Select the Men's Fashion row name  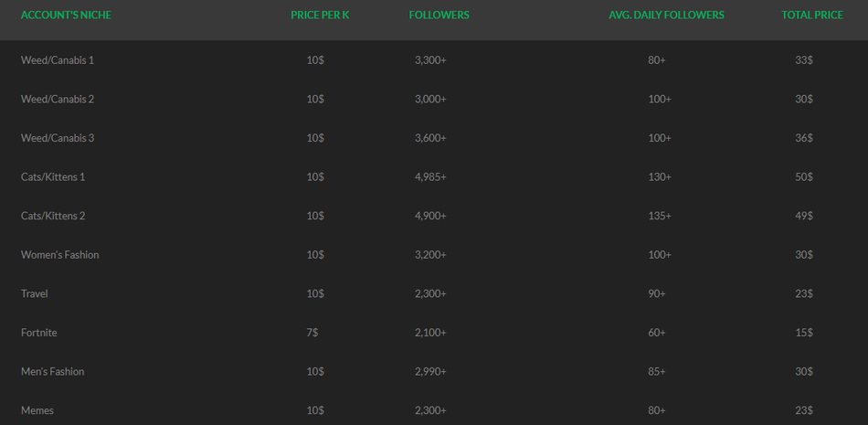[53, 371]
